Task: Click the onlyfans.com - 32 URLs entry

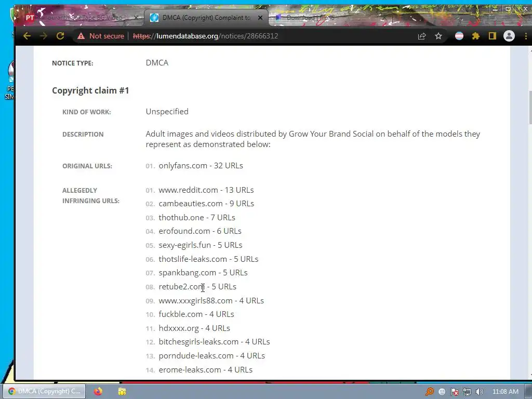Action: pos(201,166)
